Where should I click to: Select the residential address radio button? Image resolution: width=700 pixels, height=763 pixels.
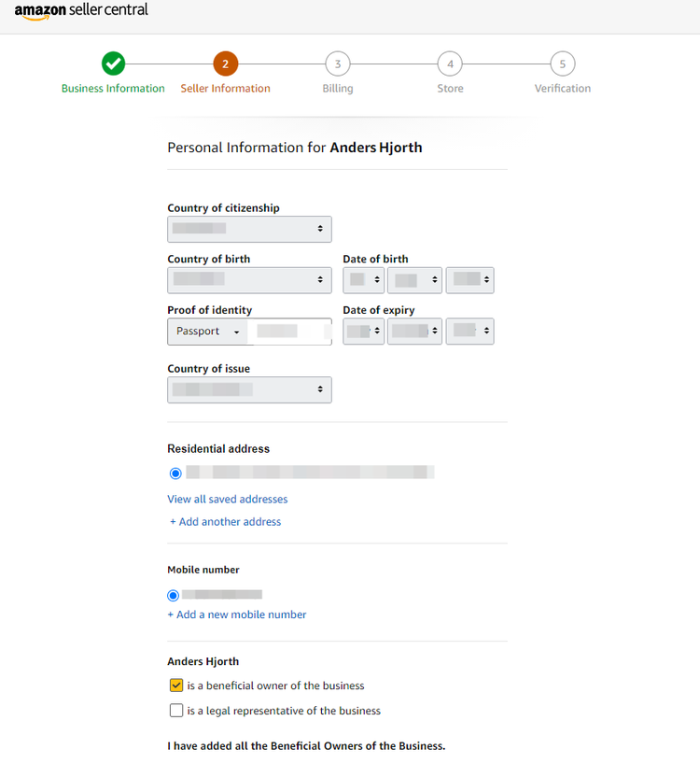[x=175, y=473]
